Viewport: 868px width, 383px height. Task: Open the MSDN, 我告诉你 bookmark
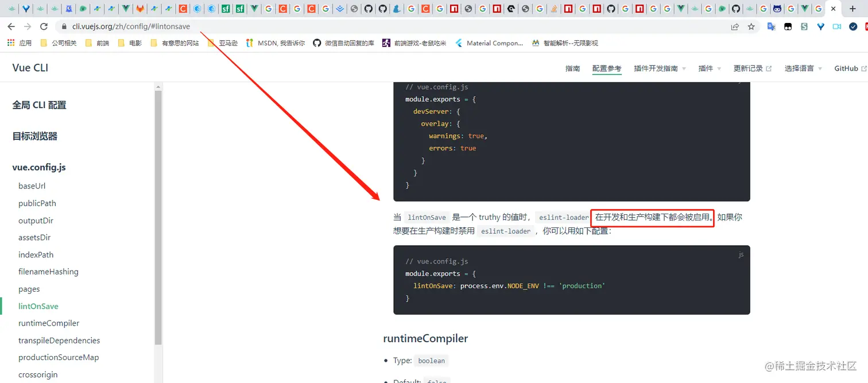[275, 43]
